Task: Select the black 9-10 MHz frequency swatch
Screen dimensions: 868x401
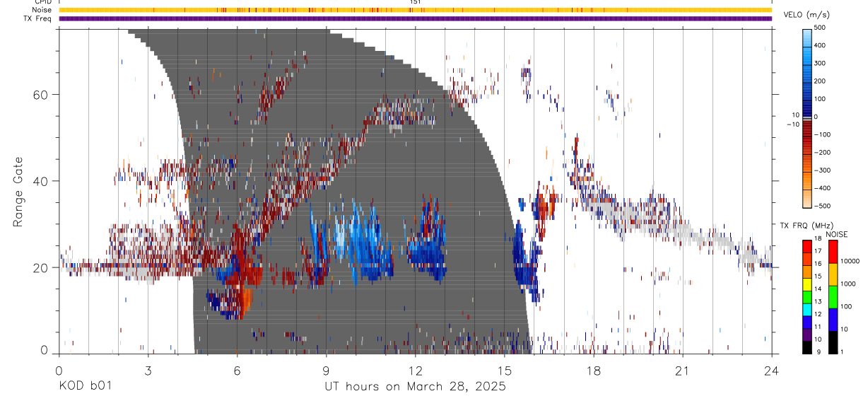Action: click(x=807, y=347)
